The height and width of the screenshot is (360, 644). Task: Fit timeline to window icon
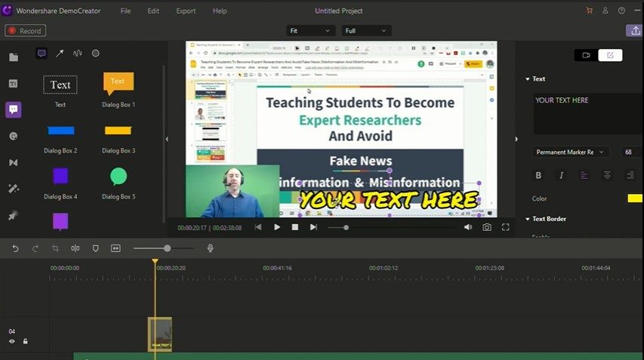pos(116,248)
